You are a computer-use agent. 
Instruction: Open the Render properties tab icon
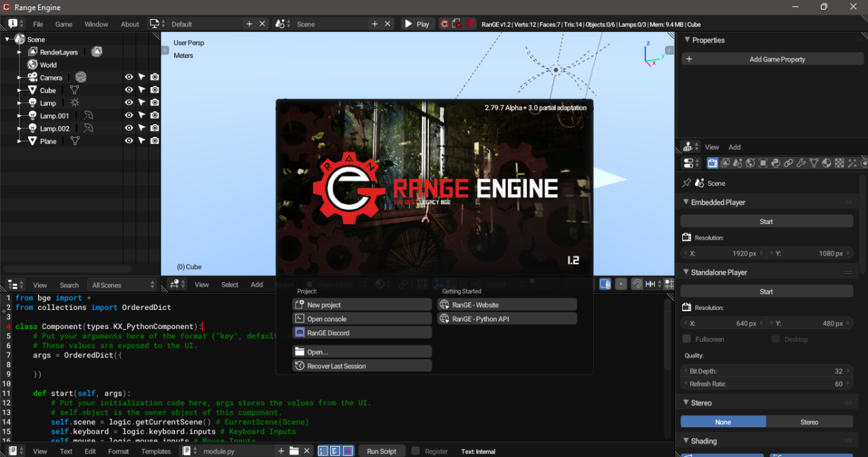(713, 163)
